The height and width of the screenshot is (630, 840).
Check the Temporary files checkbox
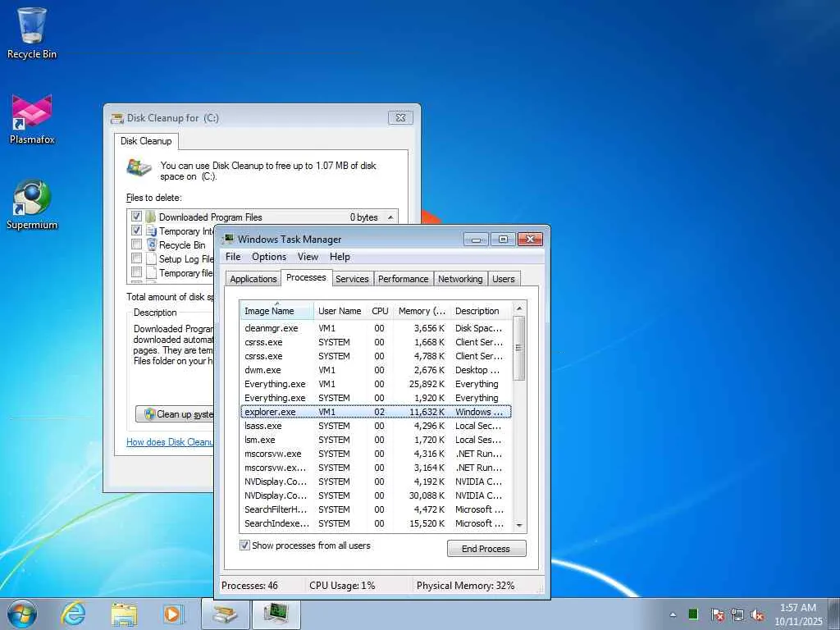(137, 272)
